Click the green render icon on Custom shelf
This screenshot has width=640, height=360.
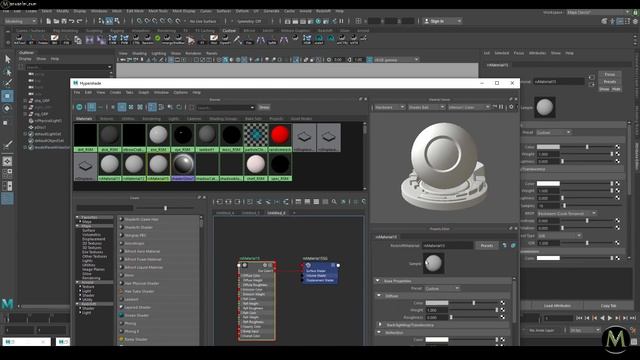click(x=158, y=39)
